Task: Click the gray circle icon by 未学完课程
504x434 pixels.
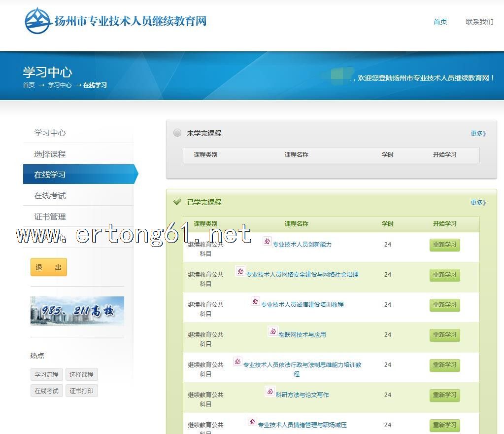Action: click(177, 133)
